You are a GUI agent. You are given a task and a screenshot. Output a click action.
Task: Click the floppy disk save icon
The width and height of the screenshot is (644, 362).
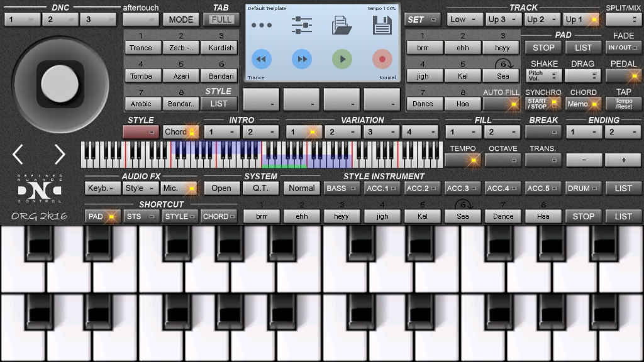coord(382,25)
